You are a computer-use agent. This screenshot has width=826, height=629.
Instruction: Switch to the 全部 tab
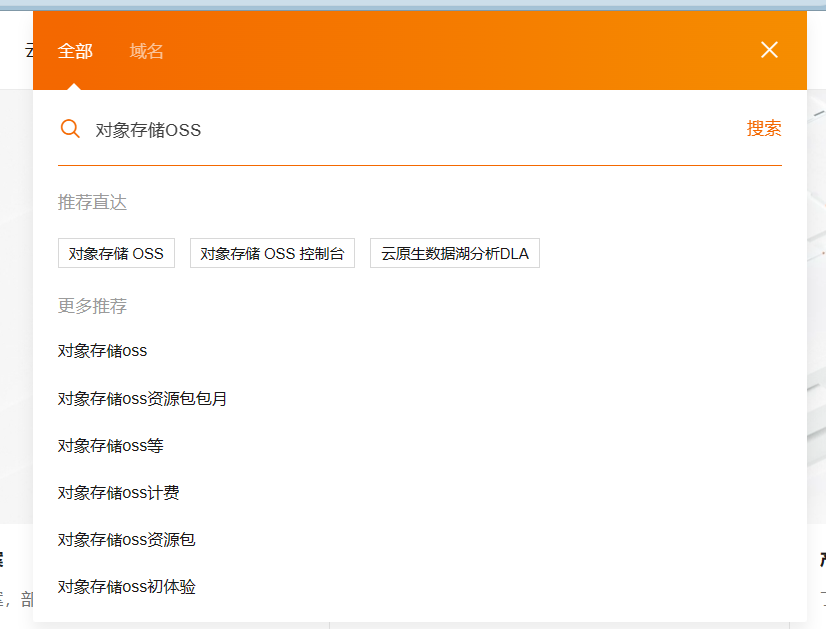click(x=75, y=51)
